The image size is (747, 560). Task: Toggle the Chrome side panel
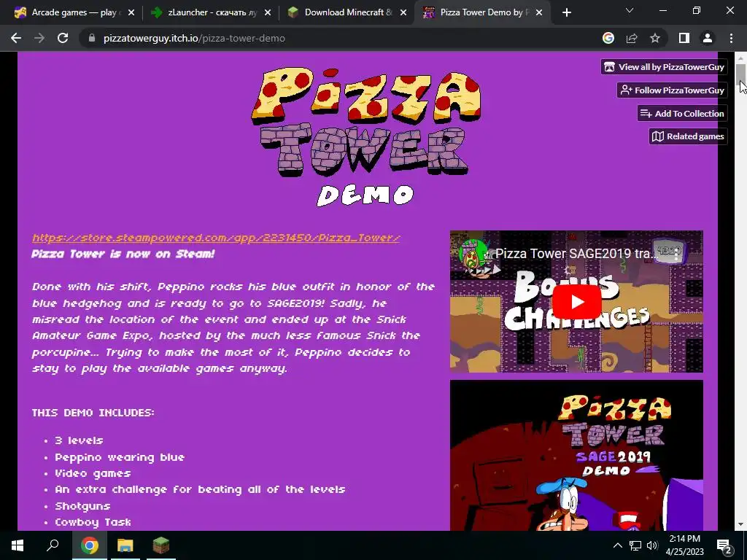[x=684, y=38]
